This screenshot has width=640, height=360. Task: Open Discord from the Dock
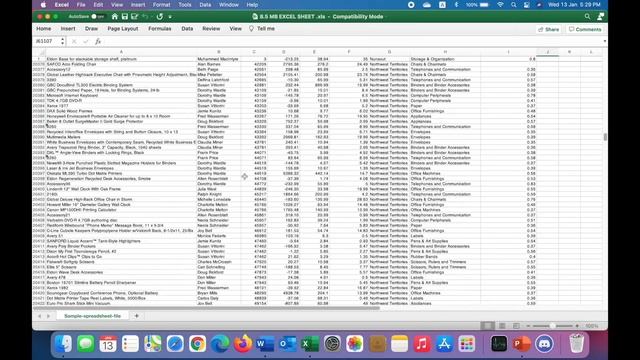point(544,344)
